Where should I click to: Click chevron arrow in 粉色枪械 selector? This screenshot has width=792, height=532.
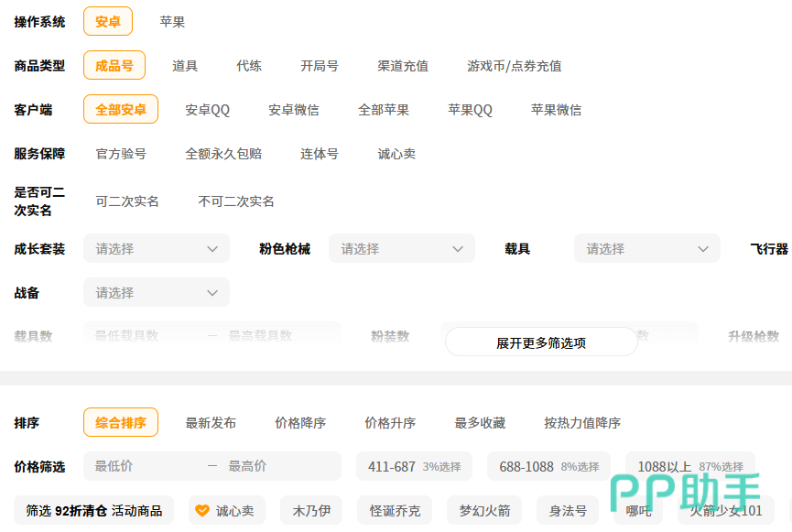[458, 249]
